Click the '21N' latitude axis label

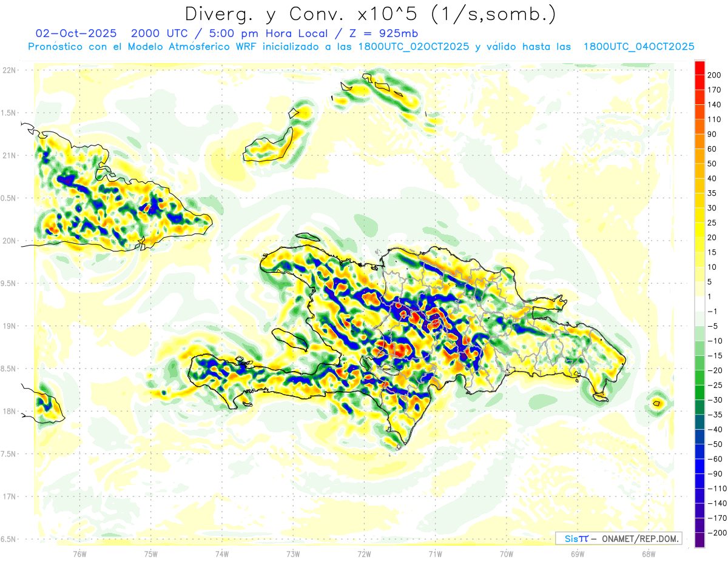point(8,155)
